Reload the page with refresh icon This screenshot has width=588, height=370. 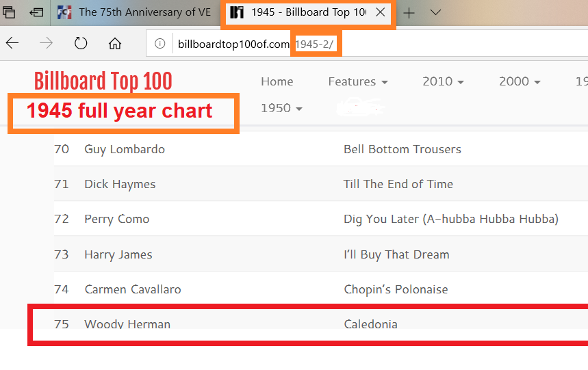(81, 44)
